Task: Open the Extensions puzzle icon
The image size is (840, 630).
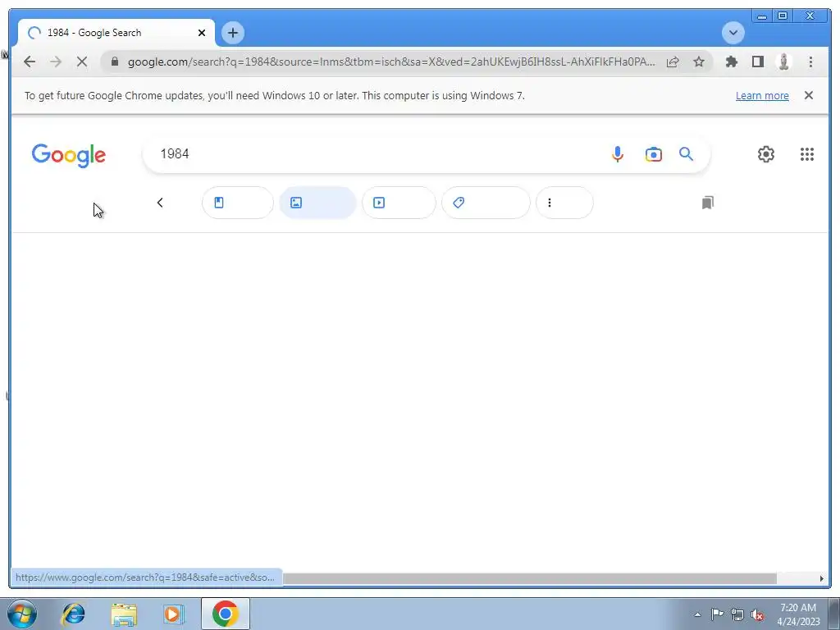Action: [731, 62]
